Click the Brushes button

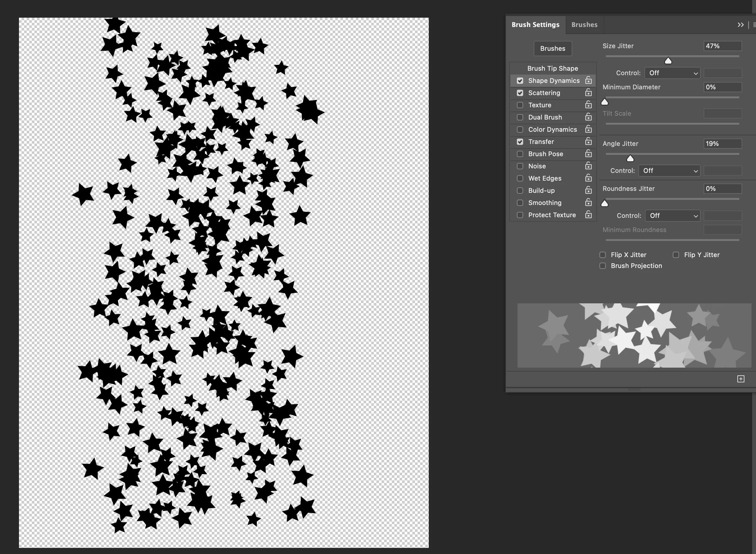click(x=553, y=49)
